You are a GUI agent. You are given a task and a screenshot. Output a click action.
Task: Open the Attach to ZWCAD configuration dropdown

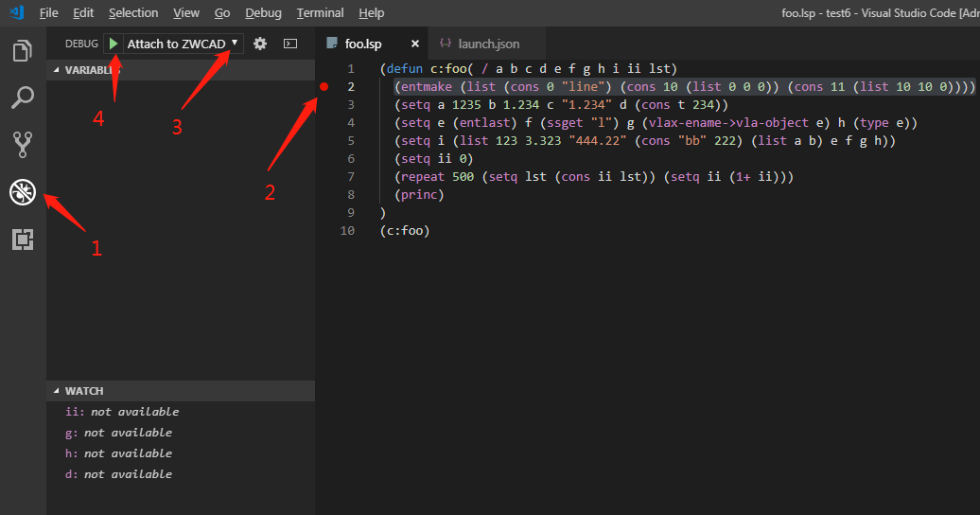click(x=183, y=44)
